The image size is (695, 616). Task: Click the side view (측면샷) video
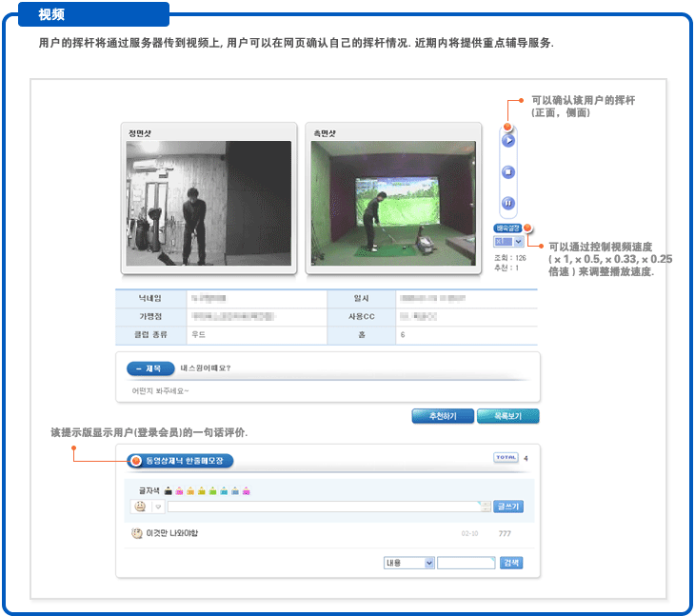coord(392,203)
